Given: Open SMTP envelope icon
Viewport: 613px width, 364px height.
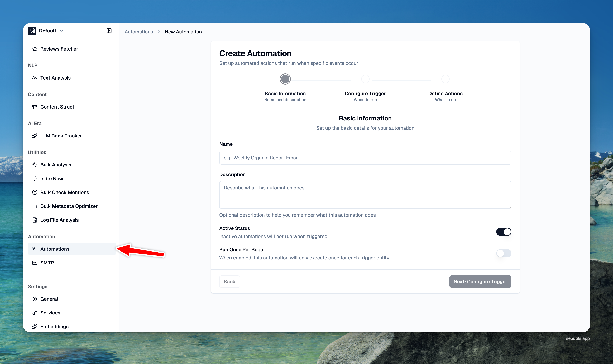Looking at the screenshot, I should tap(35, 263).
